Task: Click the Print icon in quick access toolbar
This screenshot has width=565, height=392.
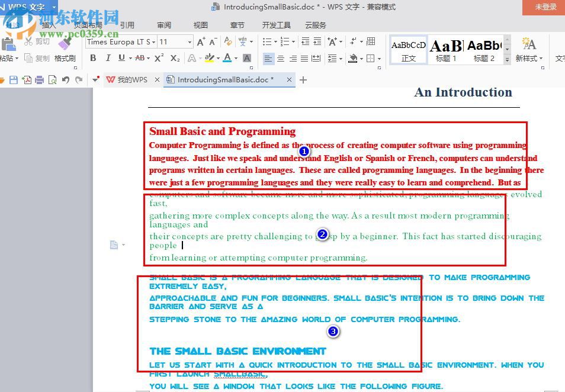Action: (x=39, y=80)
